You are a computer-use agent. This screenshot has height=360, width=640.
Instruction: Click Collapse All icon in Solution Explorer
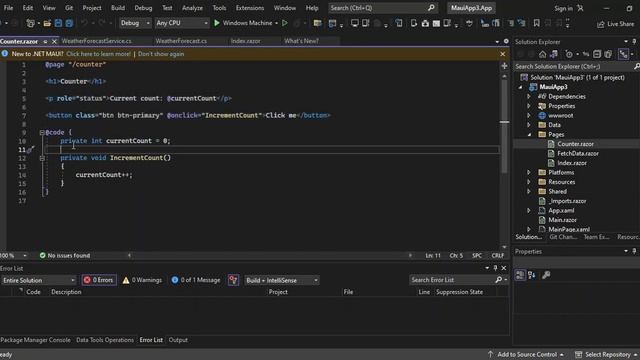coord(597,54)
